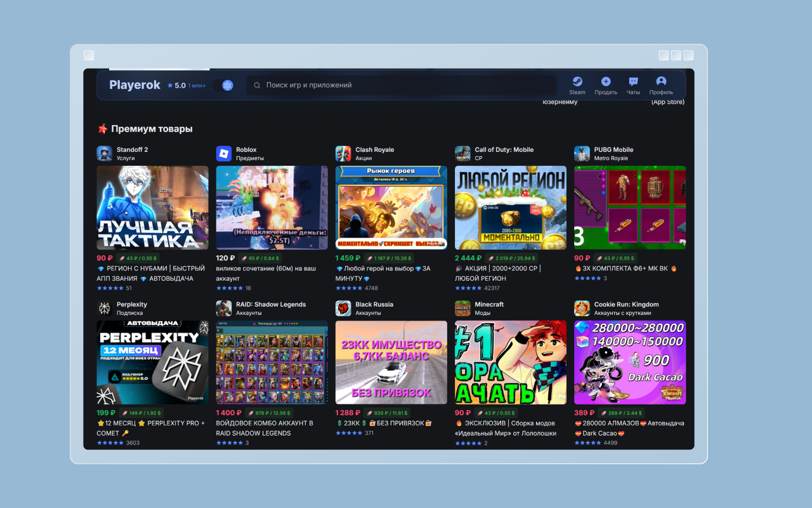Viewport: 812px width, 508px height.
Task: Click the PUBG Mobile game name
Action: pos(614,150)
